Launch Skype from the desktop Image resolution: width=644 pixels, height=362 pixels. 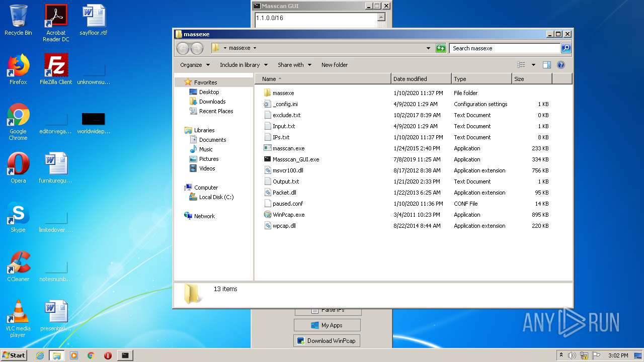click(18, 217)
